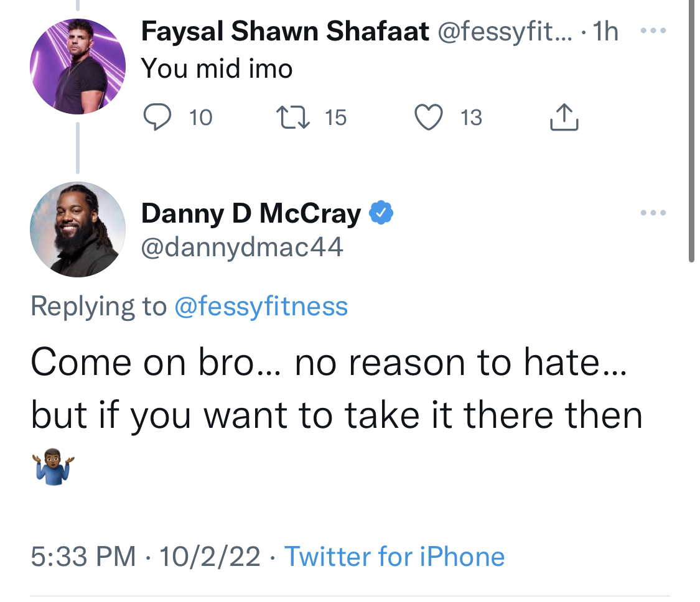Open Faysal Shawn Shafaat's profile picture
Image resolution: width=700 pixels, height=602 pixels.
pyautogui.click(x=78, y=67)
